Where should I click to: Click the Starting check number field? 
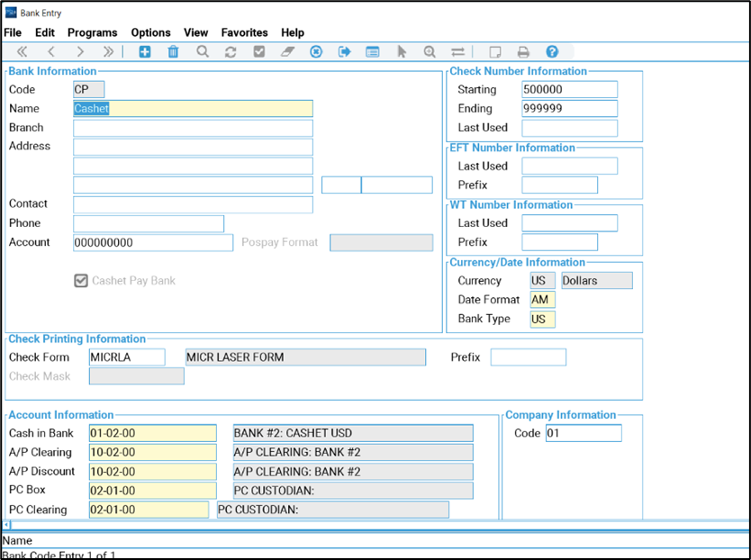click(569, 89)
